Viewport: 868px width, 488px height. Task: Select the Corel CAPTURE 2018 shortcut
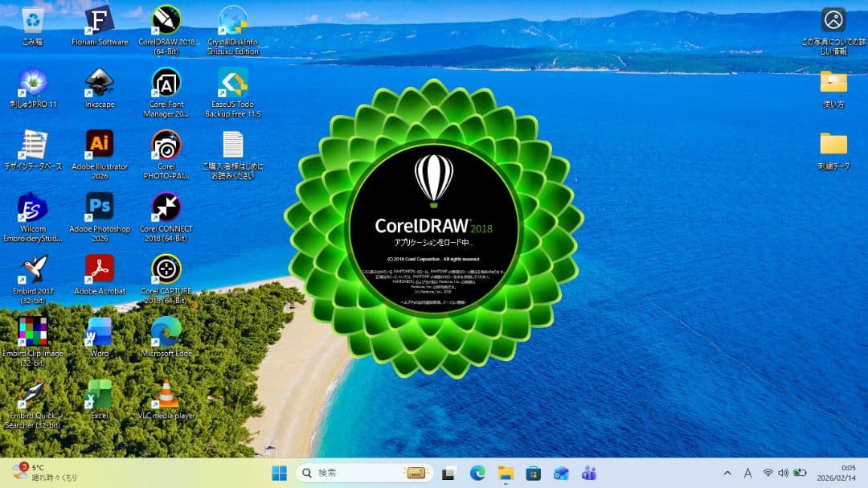(x=166, y=269)
